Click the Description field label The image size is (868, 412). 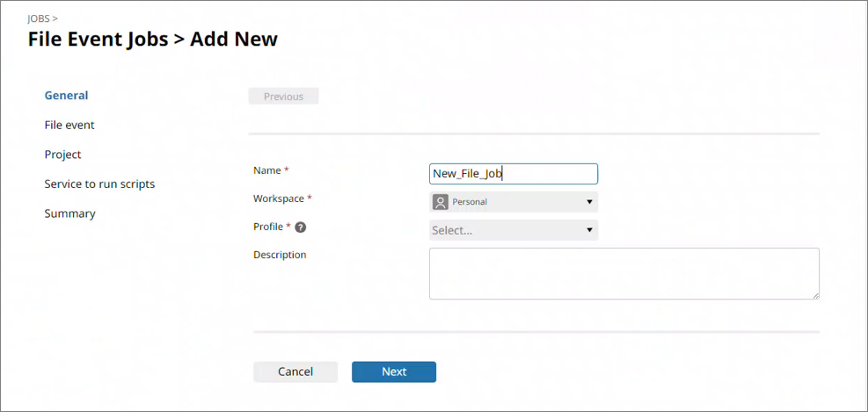(280, 255)
